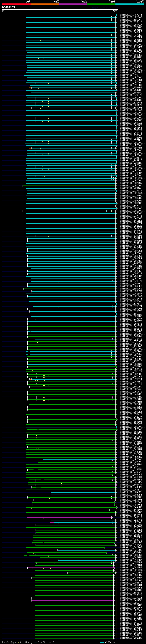146x644 pixels.
Task: Select hit label UniRef100_Q8L828
Action: click(x=131, y=60)
